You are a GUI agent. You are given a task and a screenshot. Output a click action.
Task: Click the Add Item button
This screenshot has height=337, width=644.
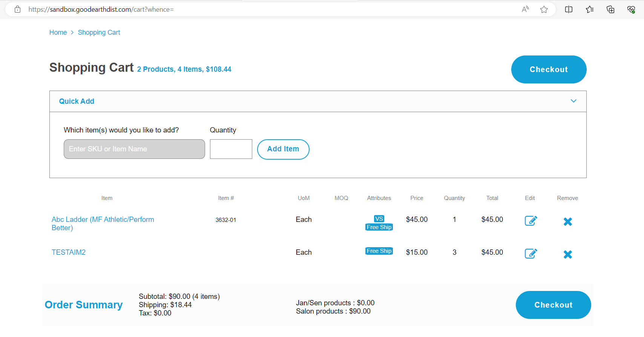click(x=283, y=149)
